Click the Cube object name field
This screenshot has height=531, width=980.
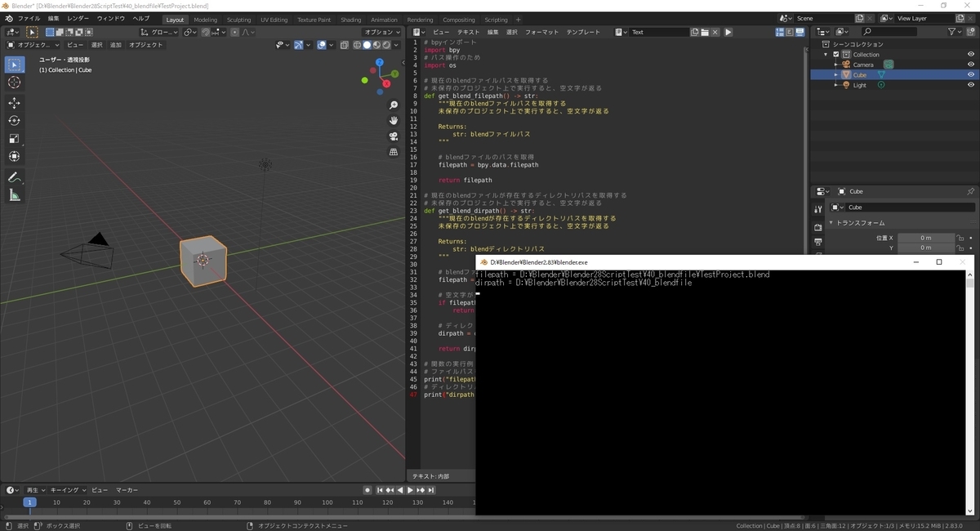[x=911, y=207]
